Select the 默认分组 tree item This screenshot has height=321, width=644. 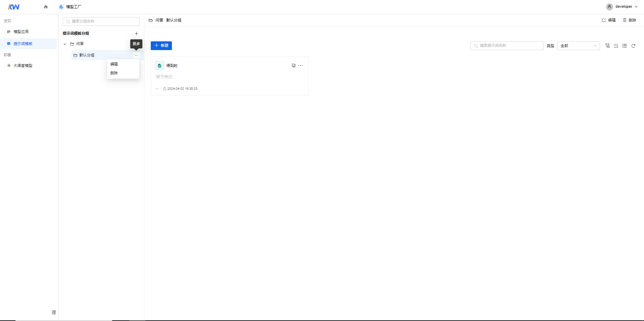[x=87, y=55]
